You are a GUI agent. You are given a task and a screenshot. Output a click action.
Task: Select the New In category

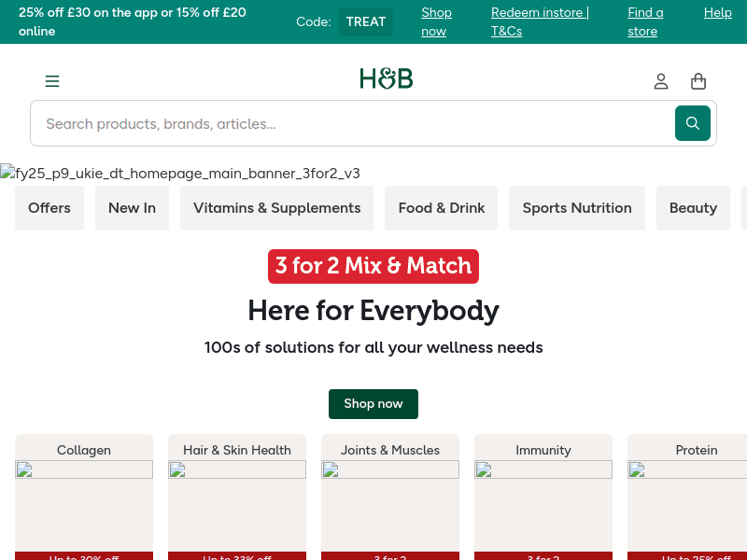(x=132, y=208)
